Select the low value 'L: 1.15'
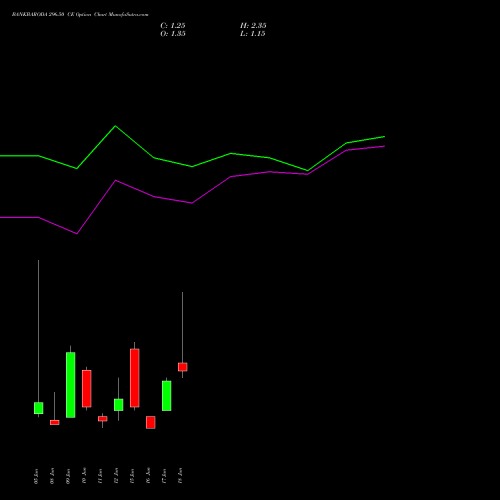This screenshot has width=500, height=500. 253,34
